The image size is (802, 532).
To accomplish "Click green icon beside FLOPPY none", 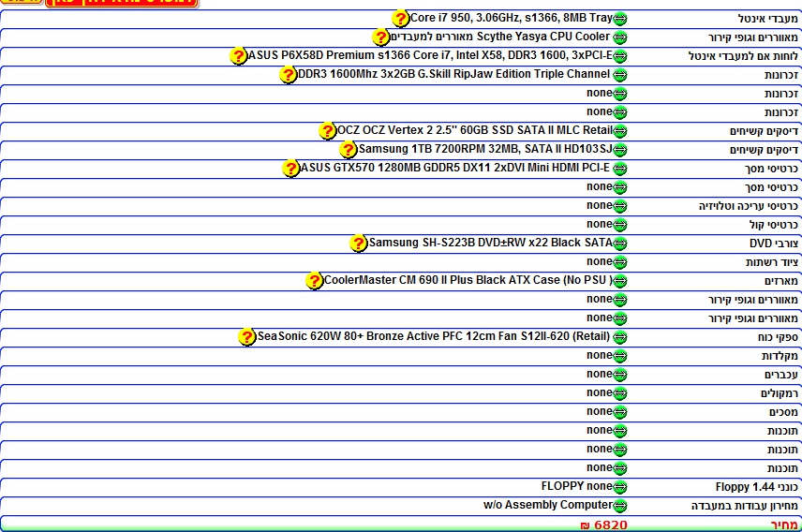I will [x=620, y=487].
